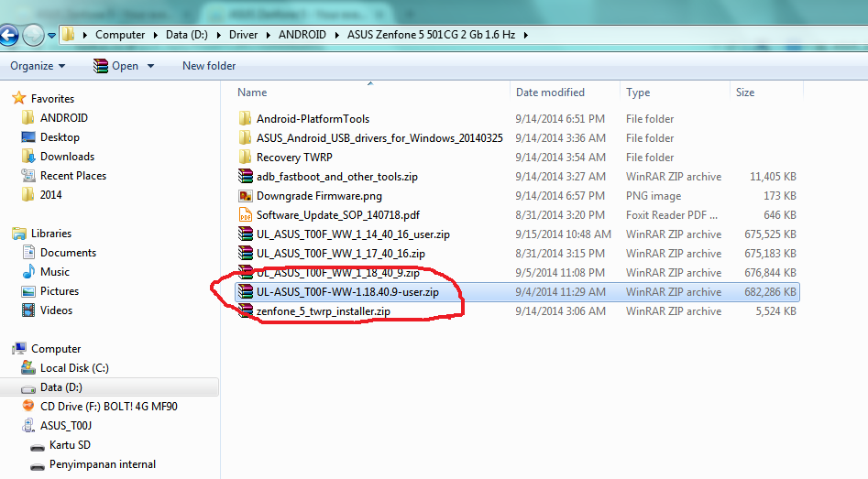The image size is (868, 479).
Task: Open Music library
Action: click(55, 272)
